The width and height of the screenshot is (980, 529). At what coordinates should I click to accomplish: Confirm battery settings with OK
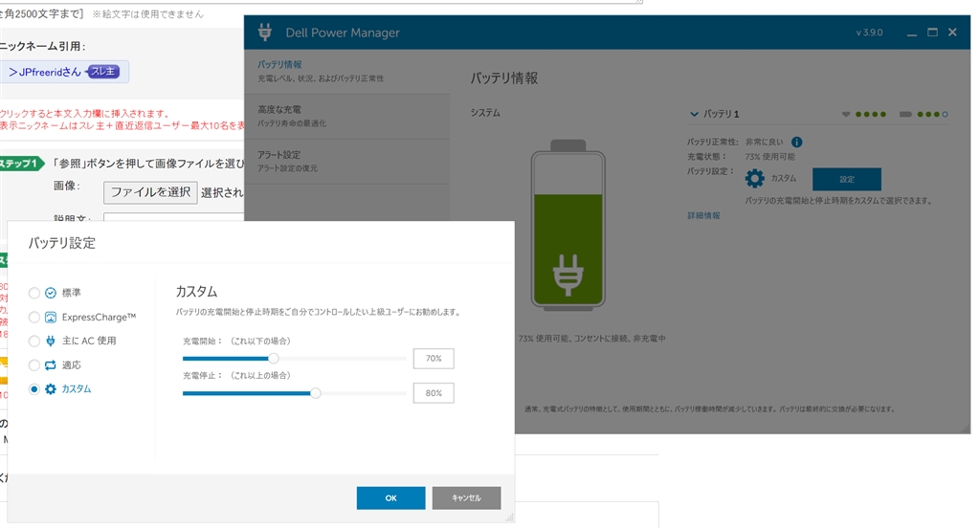(x=390, y=497)
